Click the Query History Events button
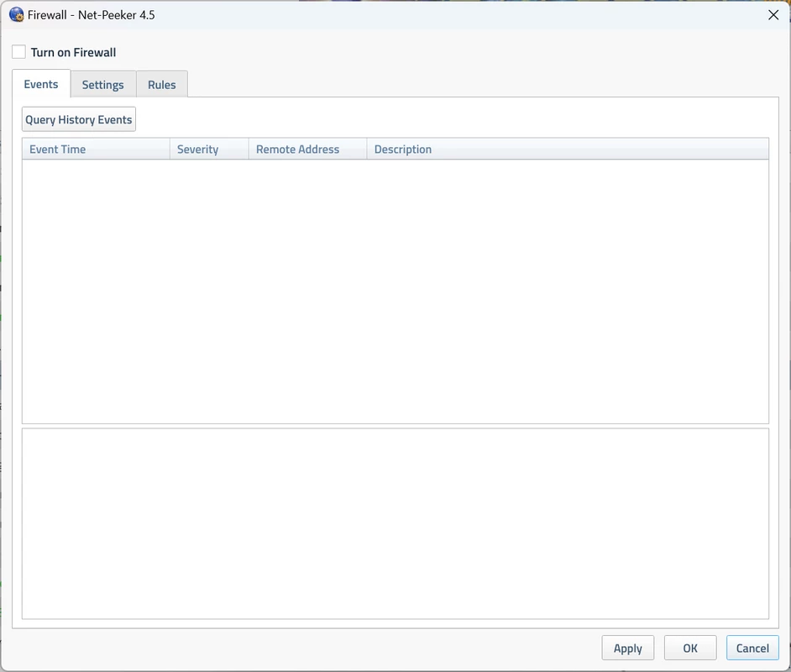791x672 pixels. 79,119
